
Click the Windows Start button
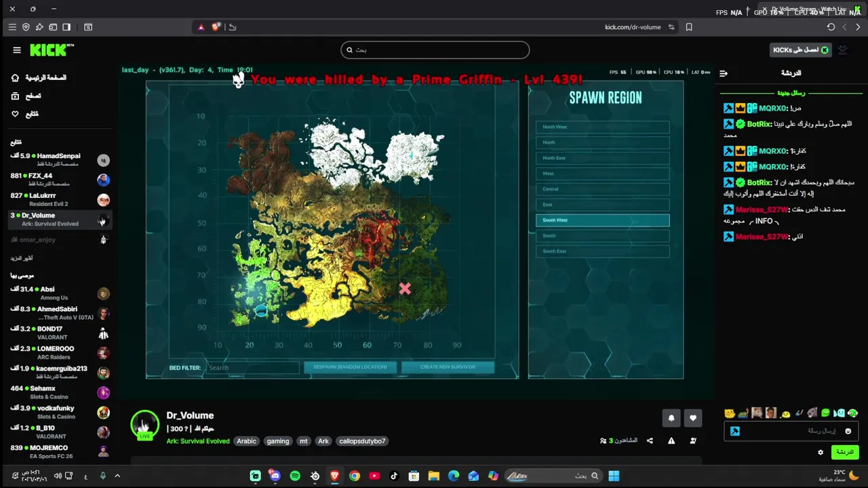(x=614, y=476)
